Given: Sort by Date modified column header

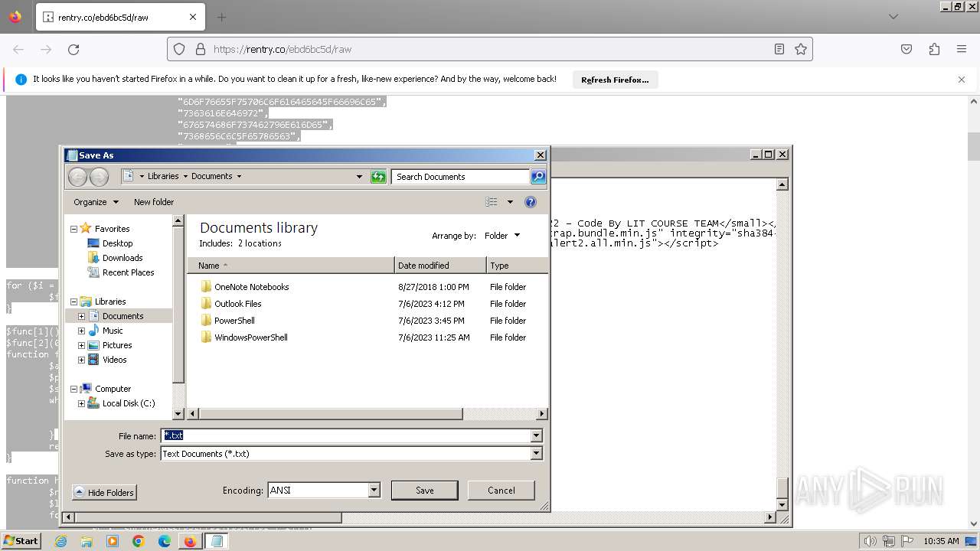Looking at the screenshot, I should click(x=440, y=266).
